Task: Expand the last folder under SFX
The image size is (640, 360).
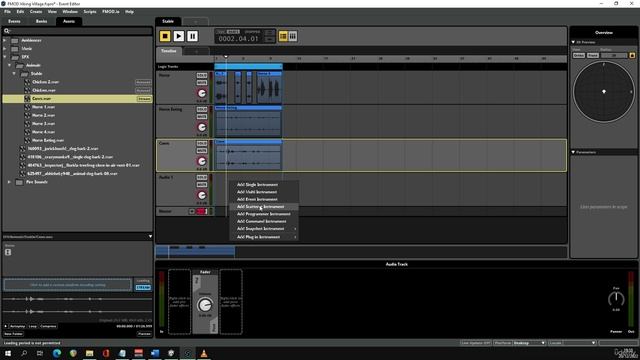Action: click(x=9, y=182)
